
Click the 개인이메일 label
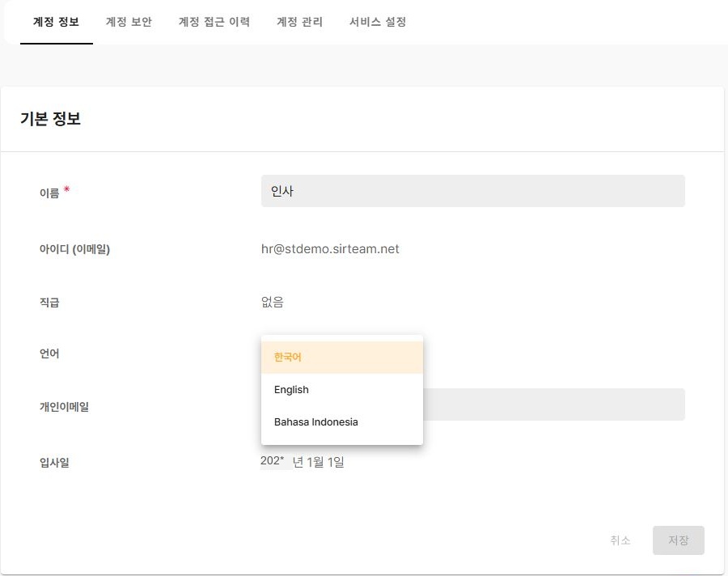[x=64, y=407]
